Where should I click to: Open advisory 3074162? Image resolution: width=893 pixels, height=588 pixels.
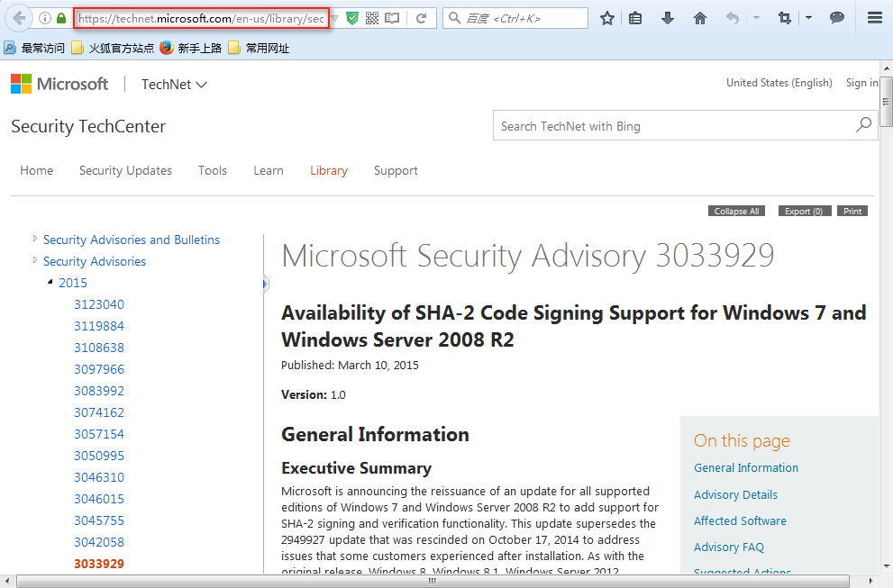point(99,412)
